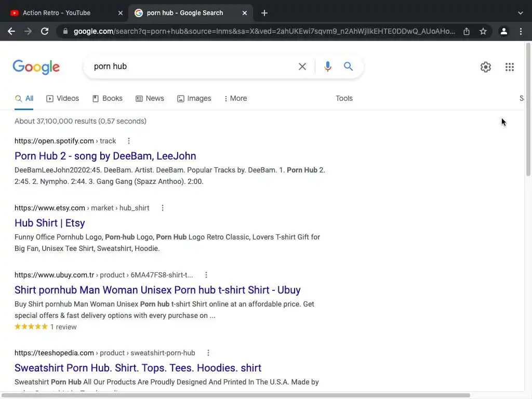Close the Google Search tab

point(245,13)
